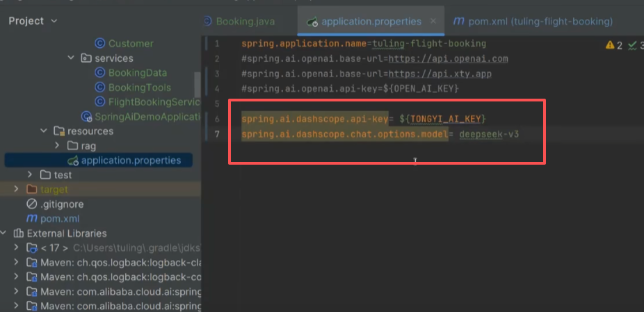Click the JDK < 17 > library icon
Image resolution: width=644 pixels, height=312 pixels.
tap(31, 248)
